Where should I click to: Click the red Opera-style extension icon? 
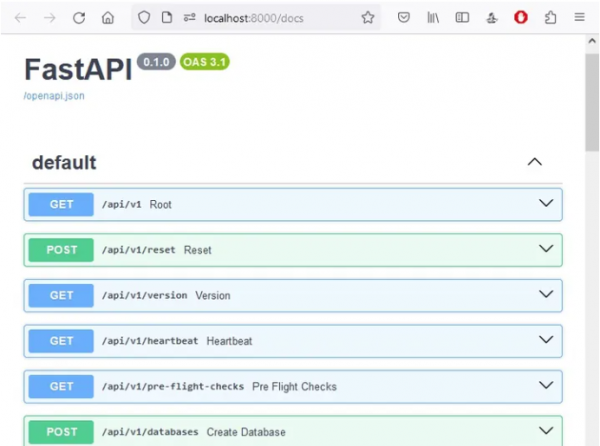tap(521, 18)
